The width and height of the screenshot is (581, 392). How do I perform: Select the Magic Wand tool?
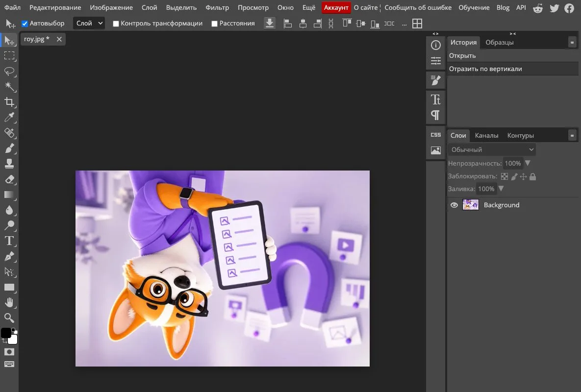[x=9, y=87]
